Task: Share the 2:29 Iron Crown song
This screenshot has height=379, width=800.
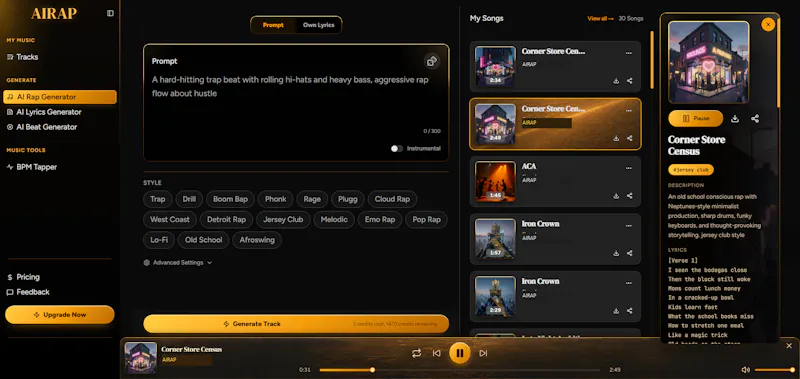Action: (630, 311)
